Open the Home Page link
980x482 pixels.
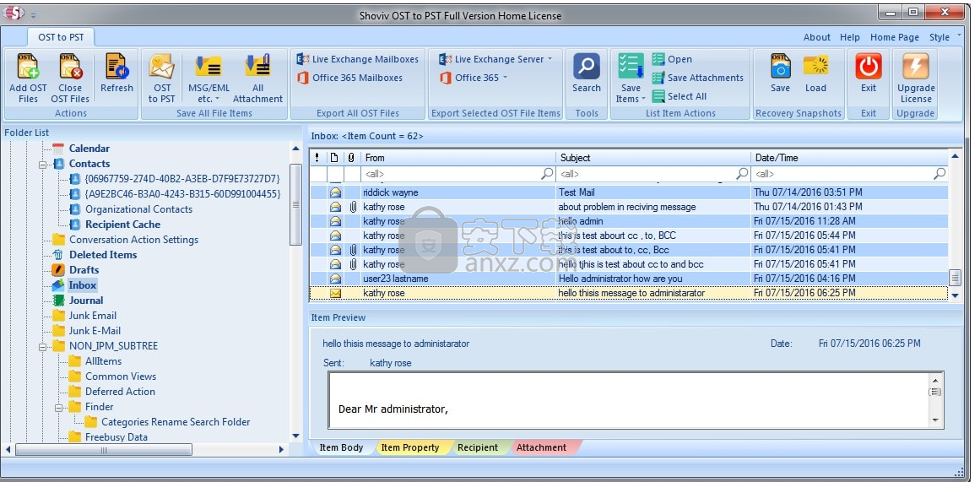(895, 37)
